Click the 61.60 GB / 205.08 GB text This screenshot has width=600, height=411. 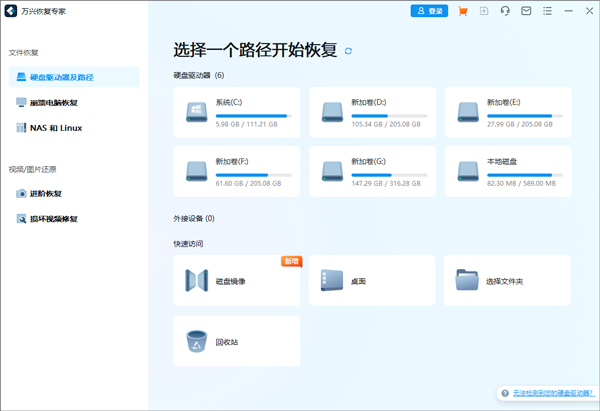248,183
